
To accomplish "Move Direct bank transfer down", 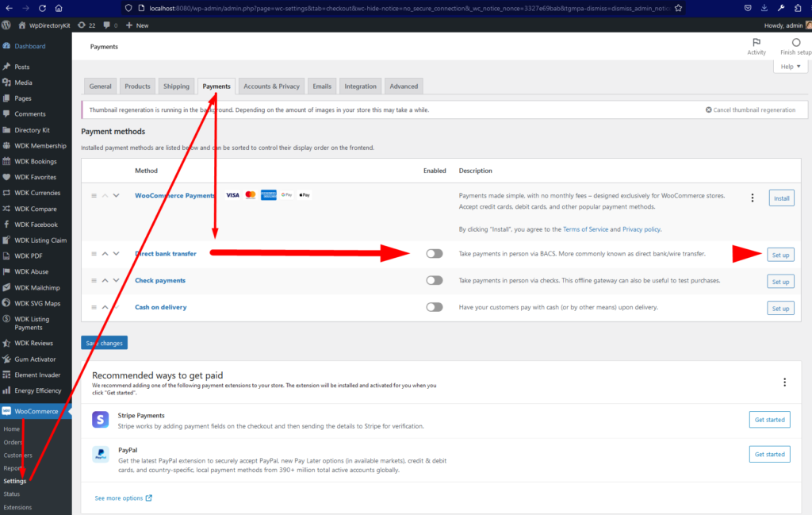I will click(116, 253).
